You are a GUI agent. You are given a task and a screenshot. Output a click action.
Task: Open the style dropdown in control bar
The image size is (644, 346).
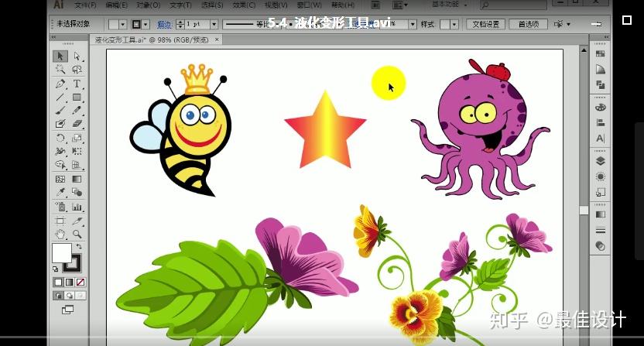pyautogui.click(x=454, y=24)
